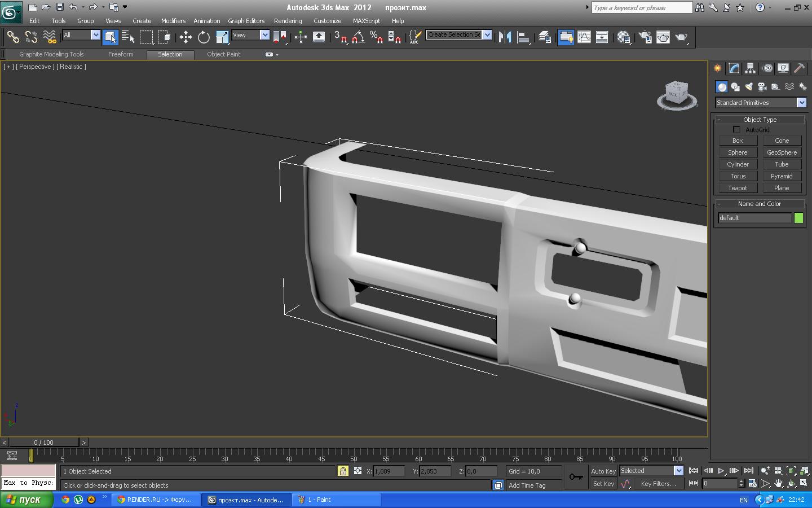Image resolution: width=812 pixels, height=508 pixels.
Task: Click the object name field 'default'
Action: (754, 218)
